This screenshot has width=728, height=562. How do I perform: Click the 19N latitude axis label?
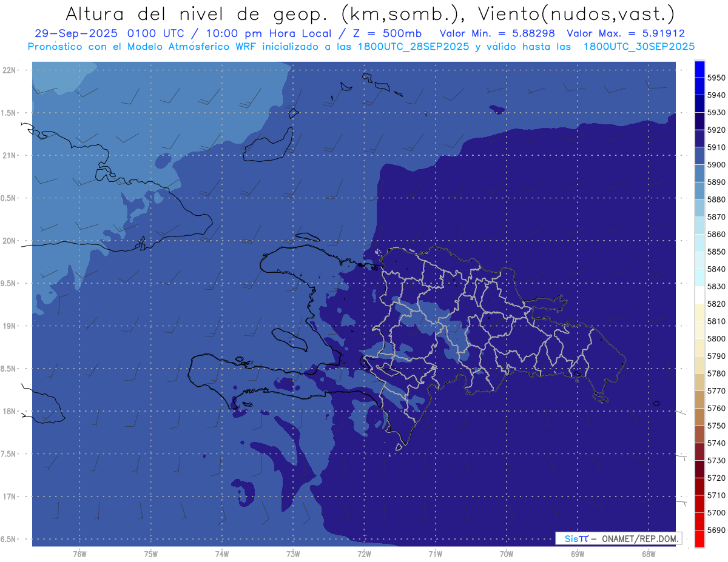pos(10,326)
